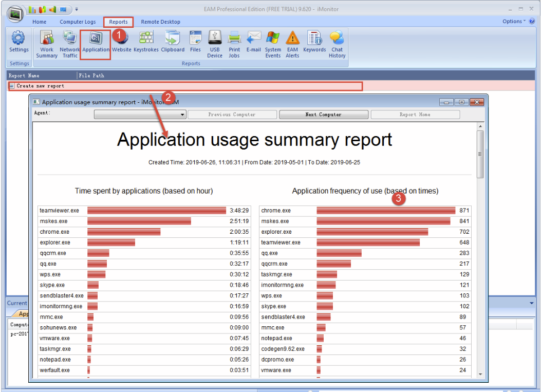Switch to the Computer Logs tab
Viewport: 541px width, 392px height.
[78, 22]
